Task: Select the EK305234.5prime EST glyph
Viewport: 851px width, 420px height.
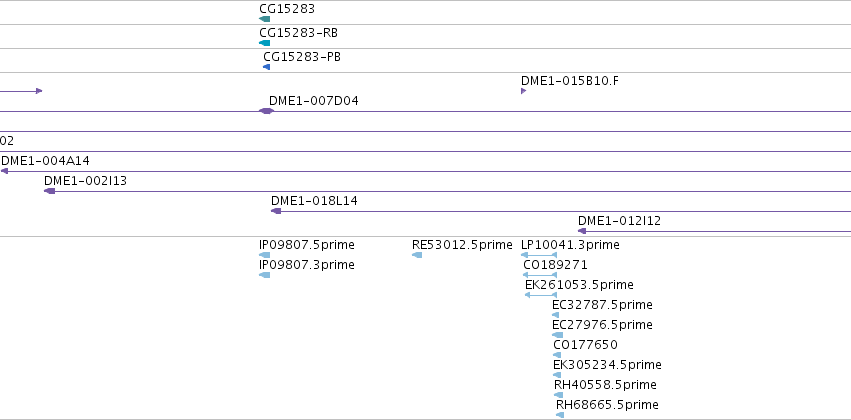Action: 557,375
